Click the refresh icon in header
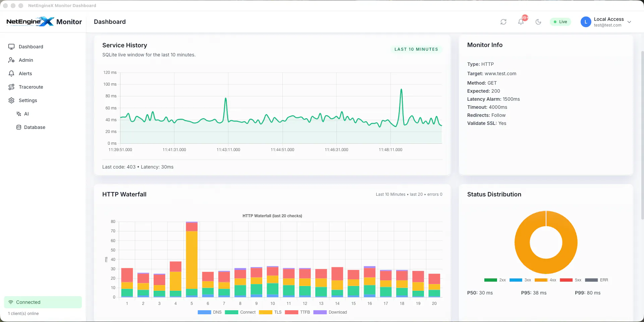Screen dimensions: 644x322 pyautogui.click(x=503, y=22)
